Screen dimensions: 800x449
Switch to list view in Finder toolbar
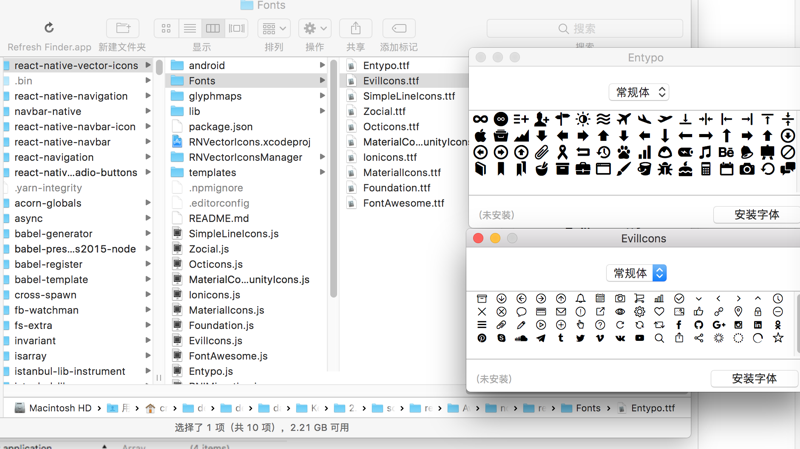coord(189,29)
